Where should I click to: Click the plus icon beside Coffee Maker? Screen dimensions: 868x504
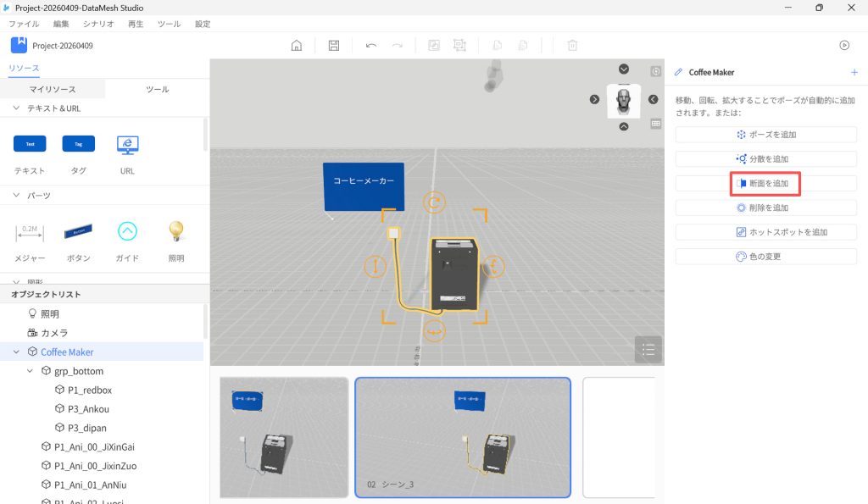pyautogui.click(x=854, y=73)
